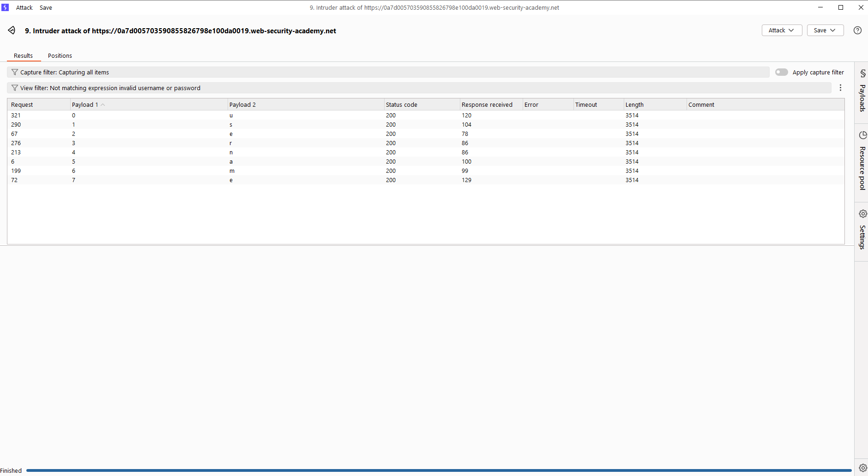
Task: Expand the Attack dropdown button
Action: (781, 31)
